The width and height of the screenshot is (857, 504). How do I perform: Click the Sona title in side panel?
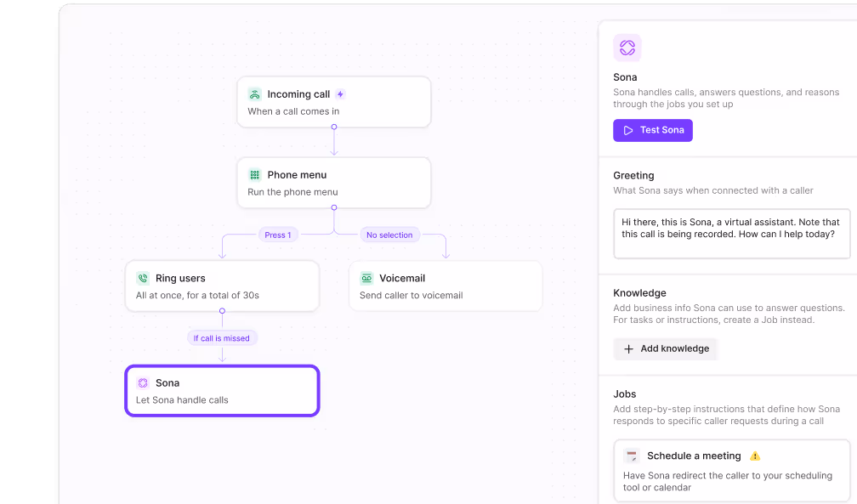pyautogui.click(x=625, y=77)
